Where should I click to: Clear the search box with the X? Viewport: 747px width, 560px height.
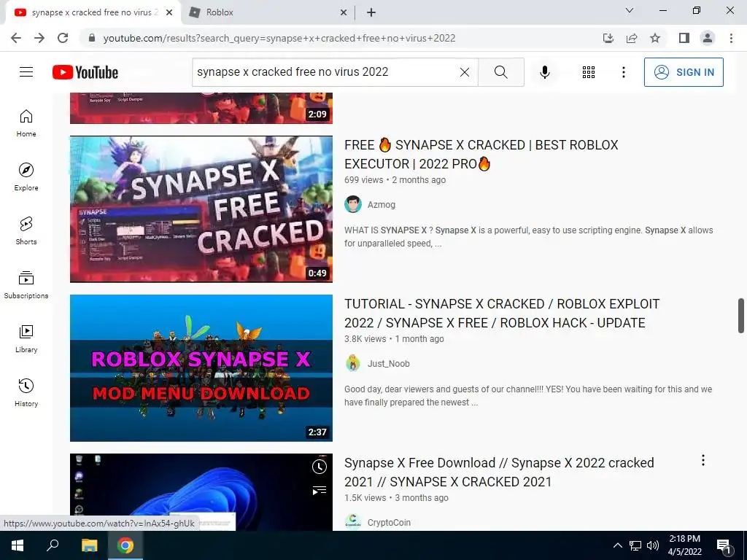tap(465, 72)
